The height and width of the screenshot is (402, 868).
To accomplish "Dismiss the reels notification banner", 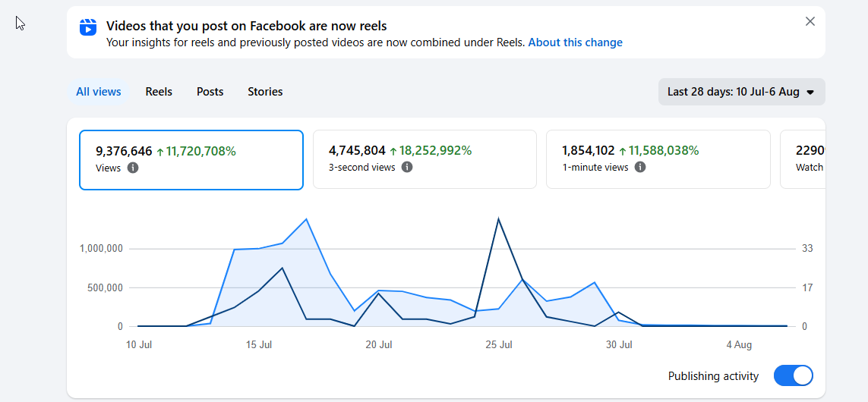I will click(810, 21).
